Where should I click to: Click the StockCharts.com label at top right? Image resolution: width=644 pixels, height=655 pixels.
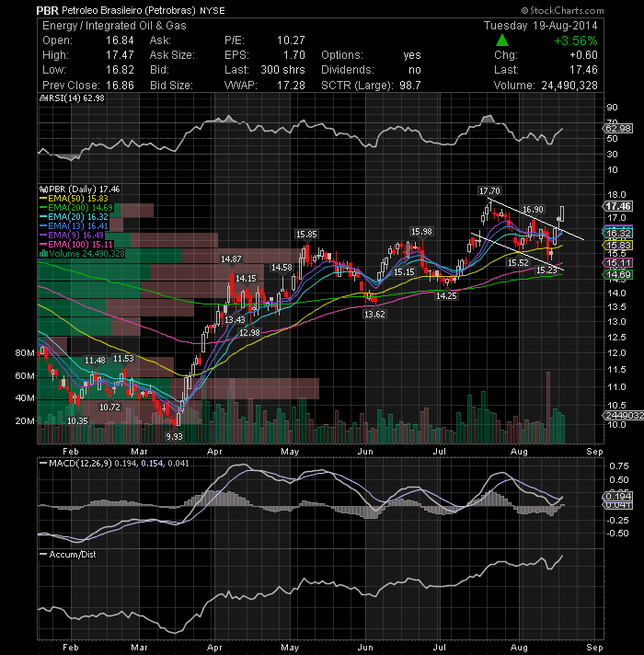click(x=562, y=10)
